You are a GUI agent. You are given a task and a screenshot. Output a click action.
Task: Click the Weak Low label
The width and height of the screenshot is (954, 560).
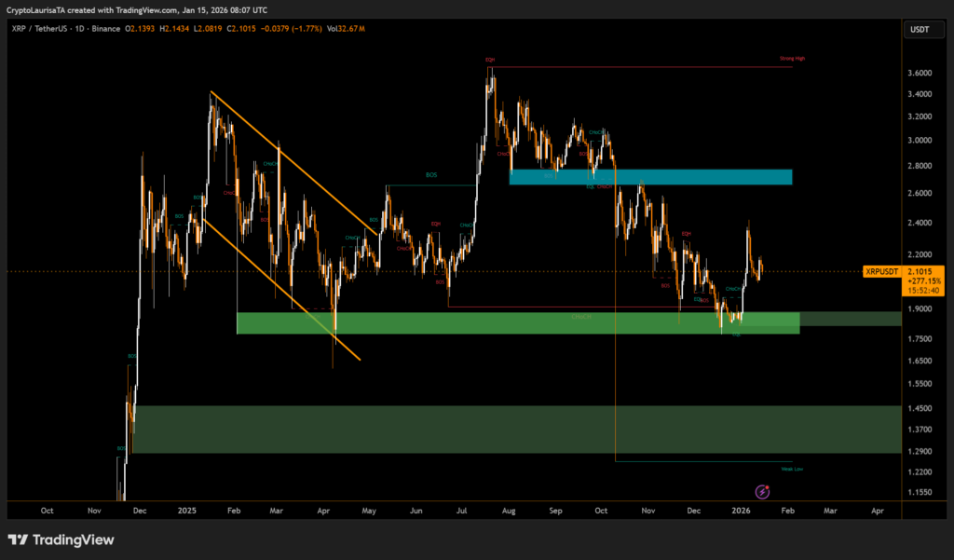(792, 469)
